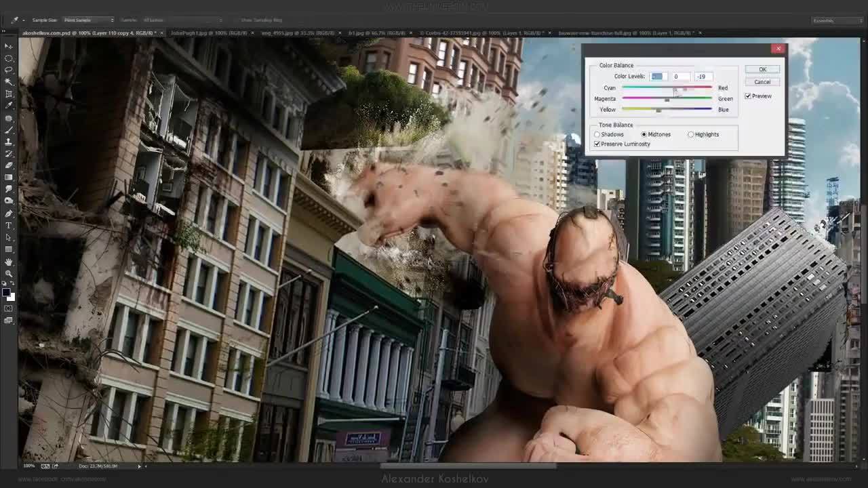Select the Clone Stamp tool
Image resolution: width=868 pixels, height=488 pixels.
click(9, 142)
